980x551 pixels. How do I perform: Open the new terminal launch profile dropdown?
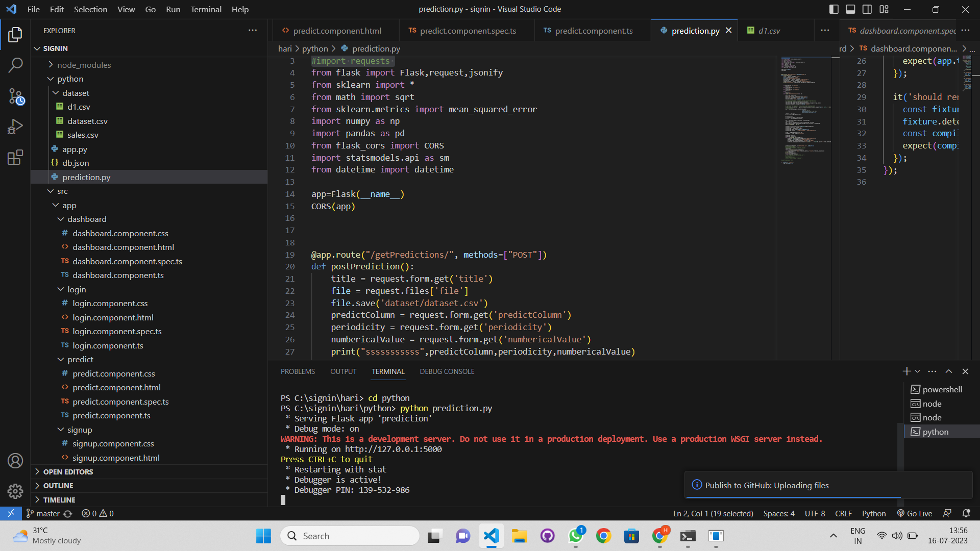[918, 371]
